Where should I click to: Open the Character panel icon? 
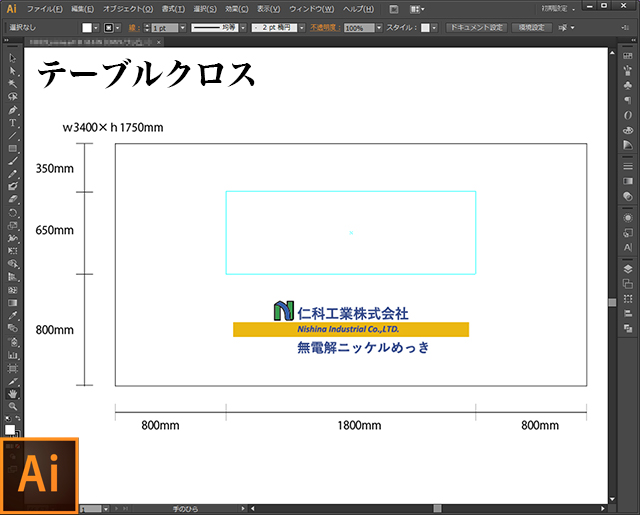627,246
